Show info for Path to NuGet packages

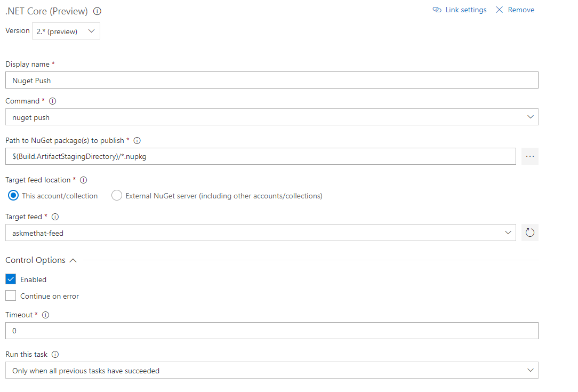(x=137, y=141)
